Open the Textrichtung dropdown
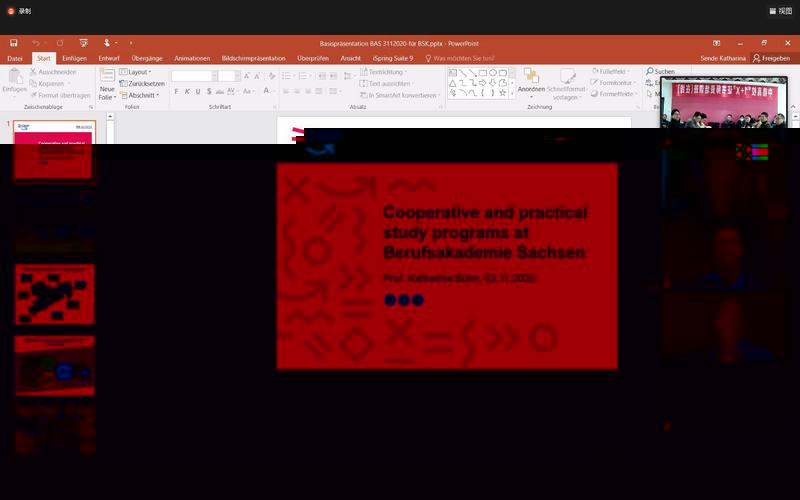The width and height of the screenshot is (800, 500). tap(384, 72)
